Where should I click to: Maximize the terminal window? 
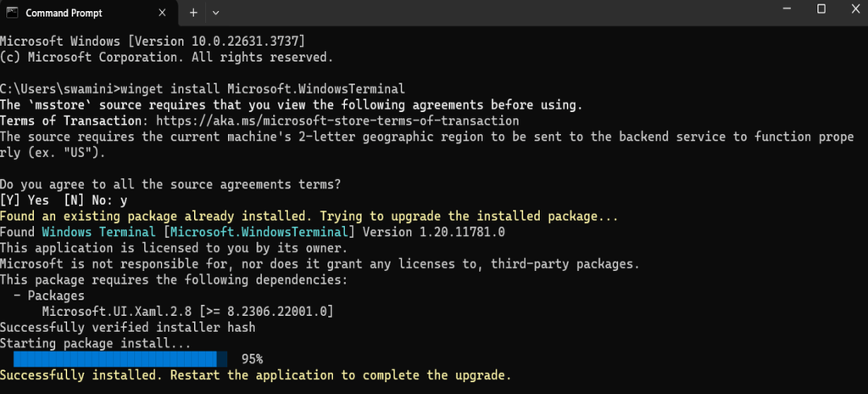tap(821, 8)
